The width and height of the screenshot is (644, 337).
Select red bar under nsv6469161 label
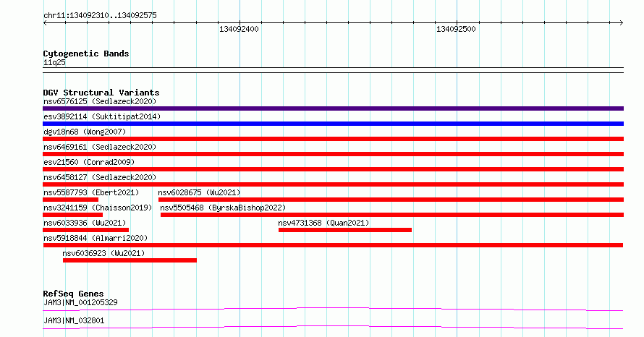[x=333, y=154]
